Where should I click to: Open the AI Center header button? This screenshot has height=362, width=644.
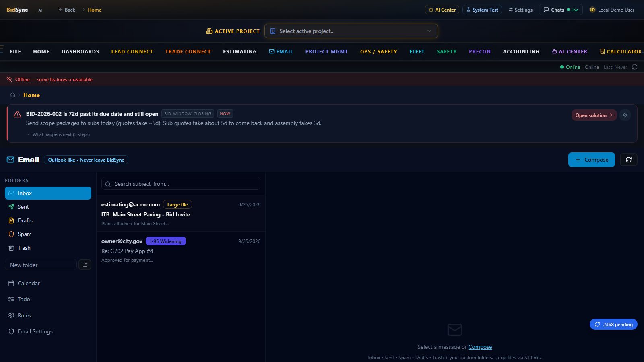[x=442, y=10]
